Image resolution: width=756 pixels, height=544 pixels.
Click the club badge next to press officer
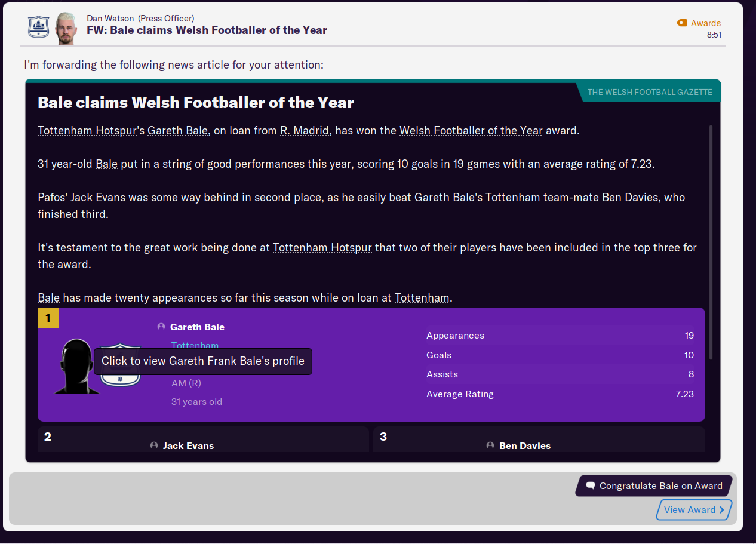38,27
